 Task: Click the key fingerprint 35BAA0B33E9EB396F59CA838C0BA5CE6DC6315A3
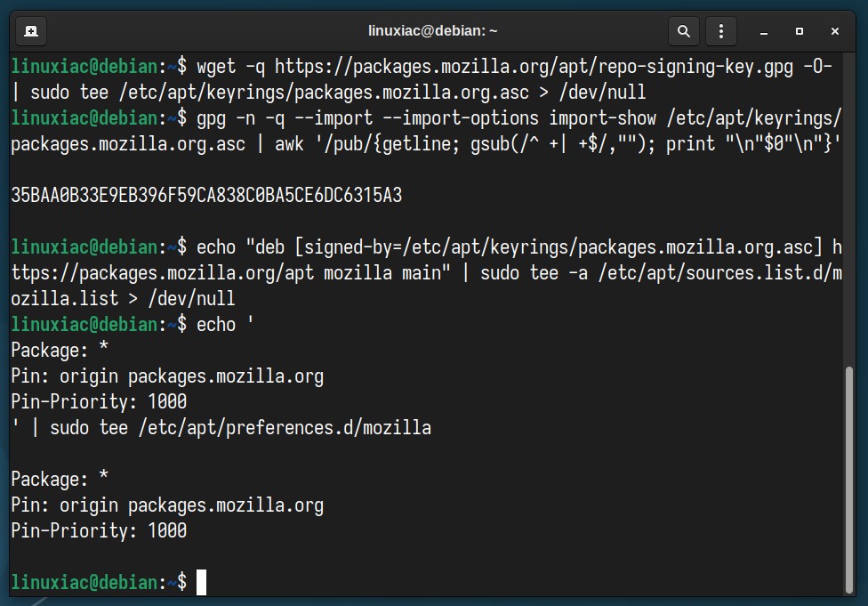point(206,195)
